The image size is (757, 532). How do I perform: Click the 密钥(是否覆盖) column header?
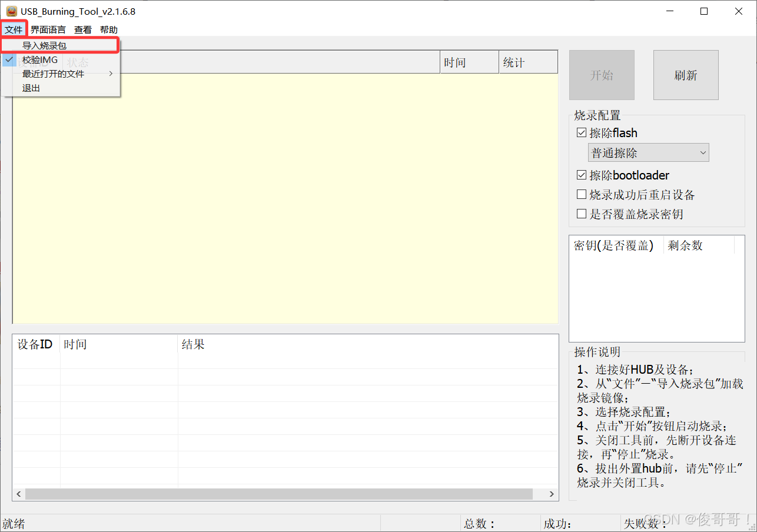click(616, 245)
